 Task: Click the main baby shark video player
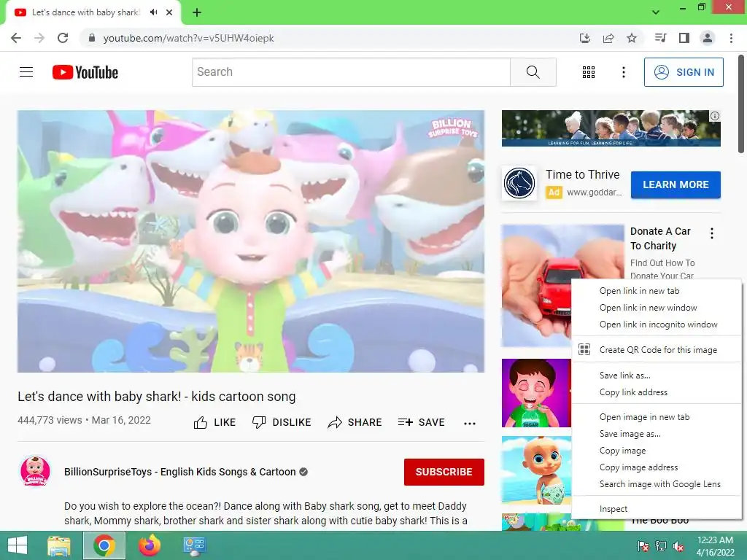point(251,241)
